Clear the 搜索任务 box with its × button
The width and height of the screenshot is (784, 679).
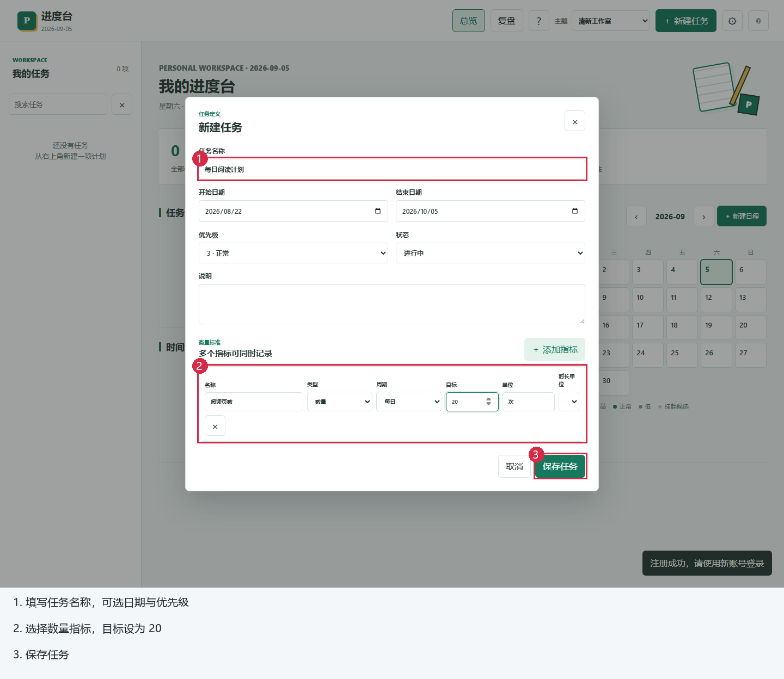click(122, 104)
